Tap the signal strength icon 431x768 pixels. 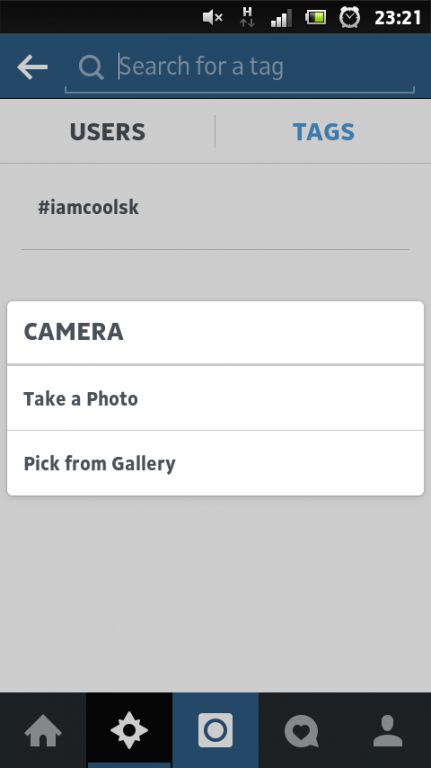coord(281,18)
